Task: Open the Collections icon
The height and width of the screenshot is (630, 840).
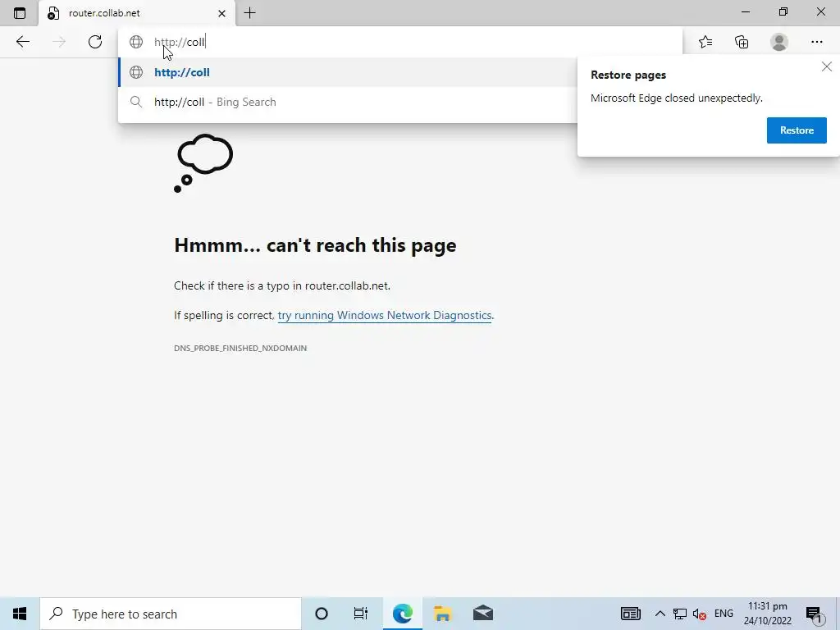Action: [742, 42]
